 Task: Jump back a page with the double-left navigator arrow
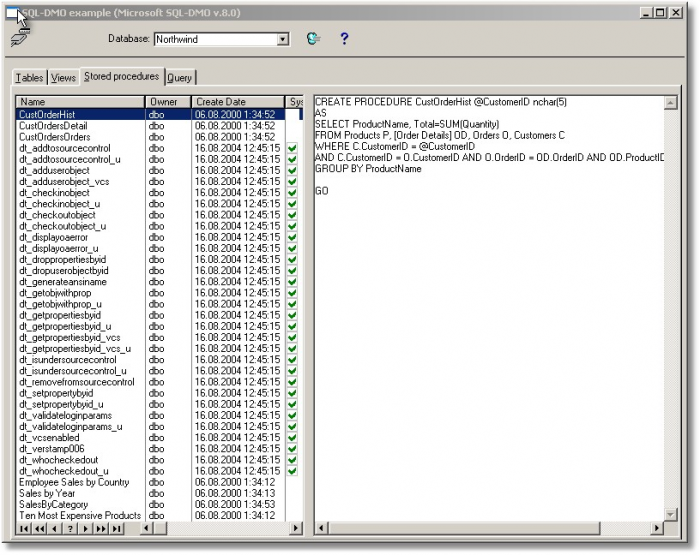(39, 529)
